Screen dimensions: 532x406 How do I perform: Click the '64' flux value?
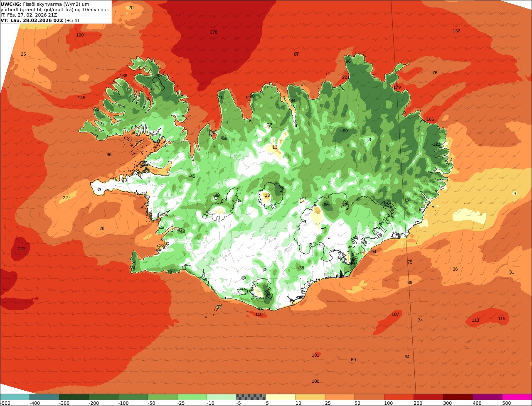[407, 357]
